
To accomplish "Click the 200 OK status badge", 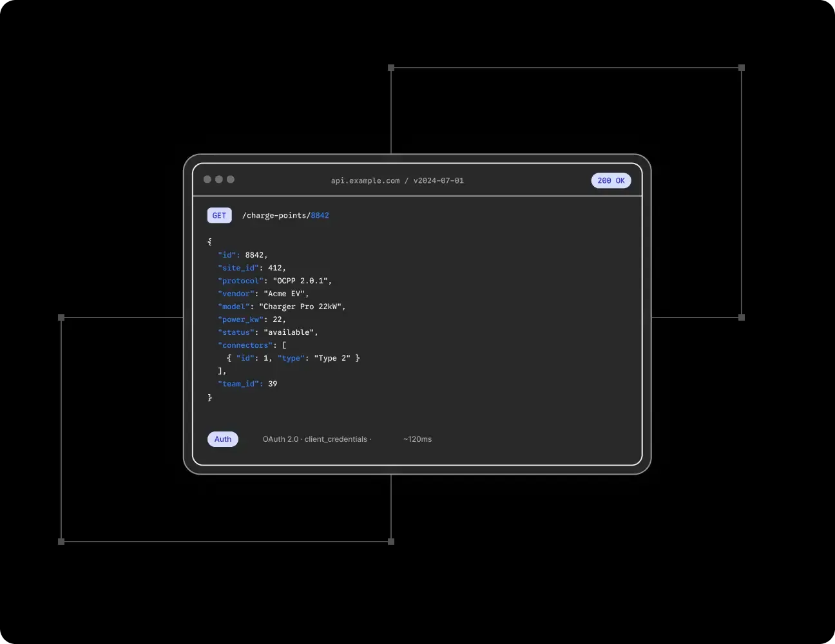I will (611, 181).
